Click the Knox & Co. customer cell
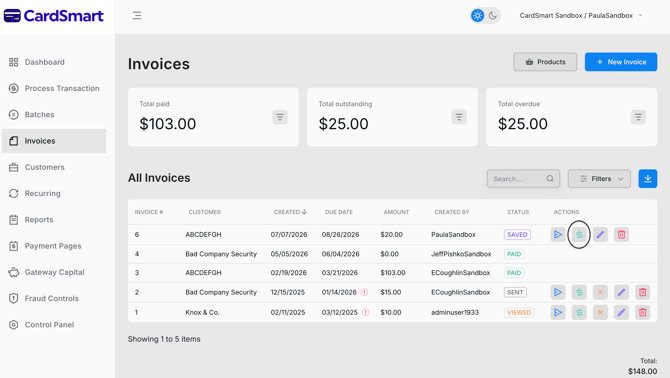The image size is (670, 378). point(203,312)
